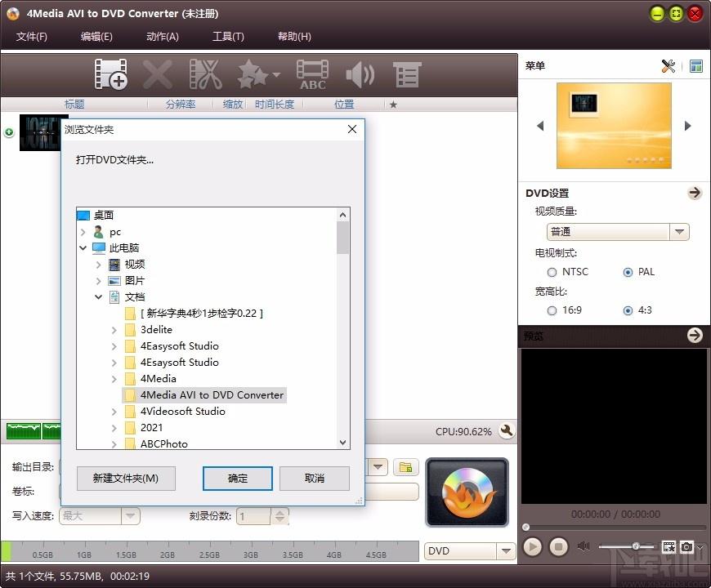Open video quality dropdown

[x=679, y=232]
